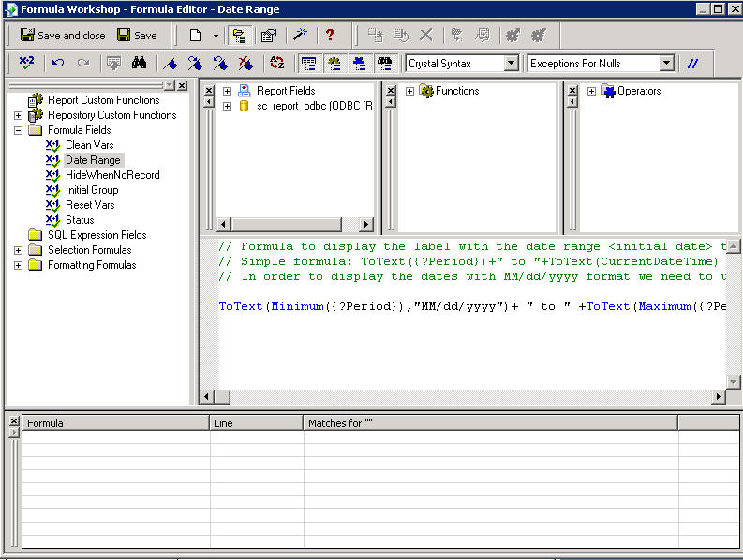743x560 pixels.
Task: Close the find results pane
Action: point(14,420)
